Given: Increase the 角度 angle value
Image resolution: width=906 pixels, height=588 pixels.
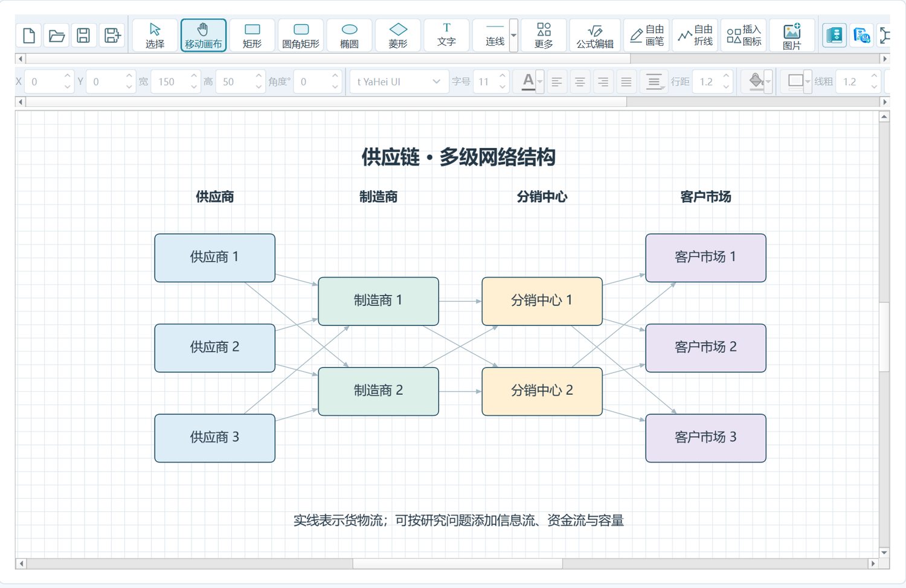Looking at the screenshot, I should (x=335, y=76).
